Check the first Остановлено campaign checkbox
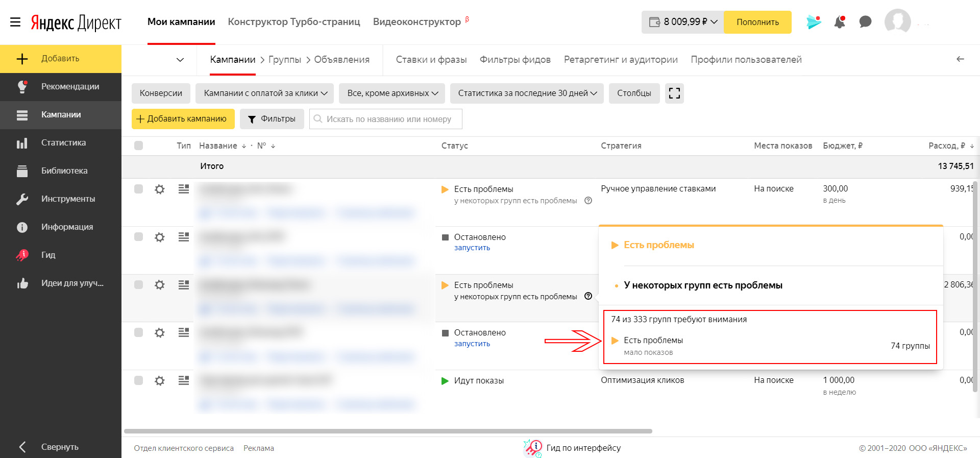The height and width of the screenshot is (458, 980). (x=138, y=237)
